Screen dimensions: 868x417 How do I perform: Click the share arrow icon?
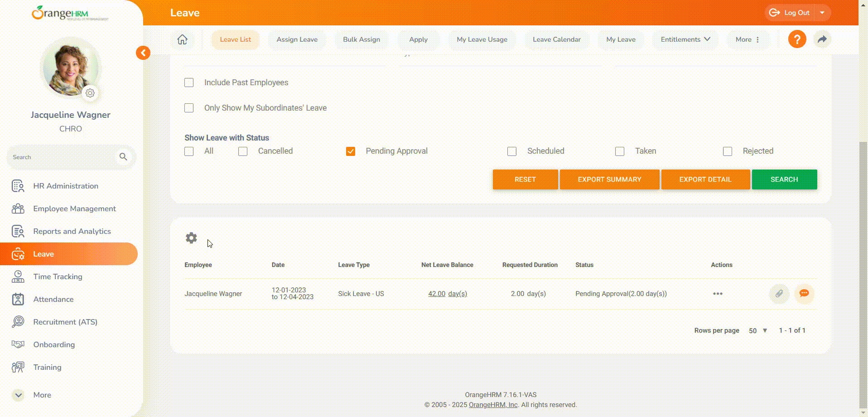822,39
